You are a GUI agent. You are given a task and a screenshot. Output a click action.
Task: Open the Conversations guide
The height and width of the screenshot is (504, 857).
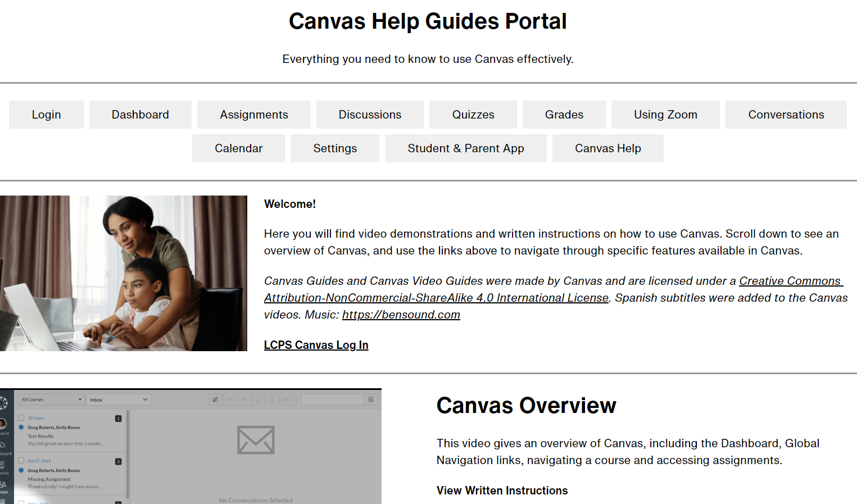[786, 115]
